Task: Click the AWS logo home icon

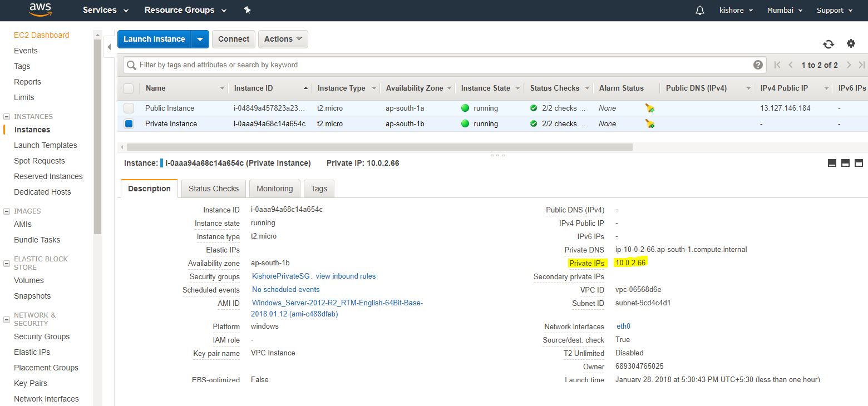Action: tap(41, 9)
